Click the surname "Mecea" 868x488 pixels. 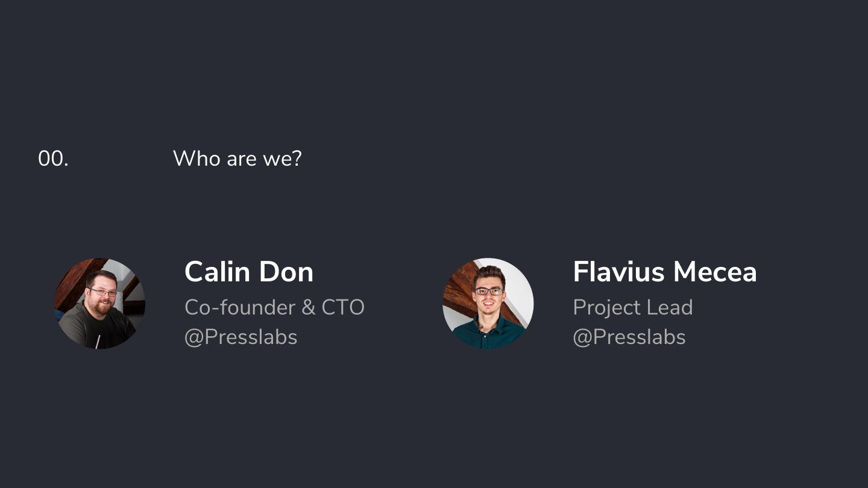pyautogui.click(x=715, y=272)
